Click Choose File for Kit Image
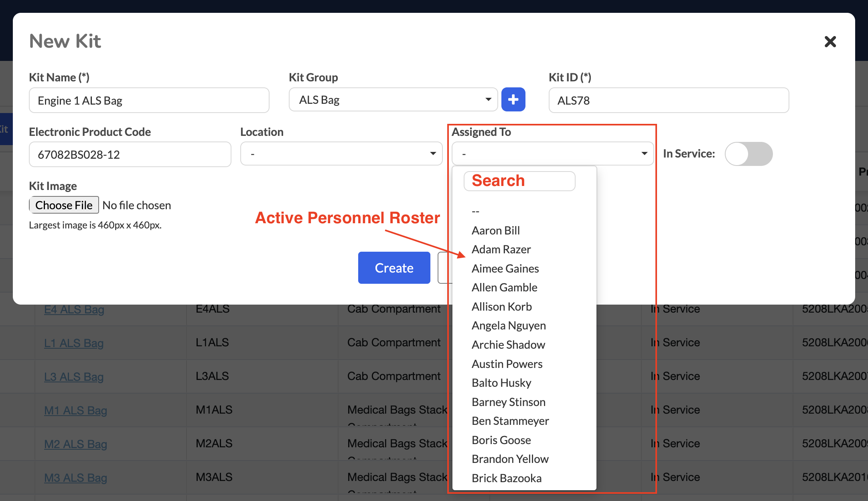The width and height of the screenshot is (868, 501). (64, 205)
